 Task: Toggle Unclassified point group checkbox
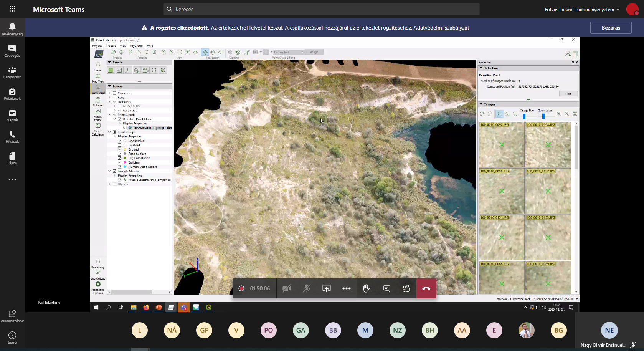click(119, 141)
